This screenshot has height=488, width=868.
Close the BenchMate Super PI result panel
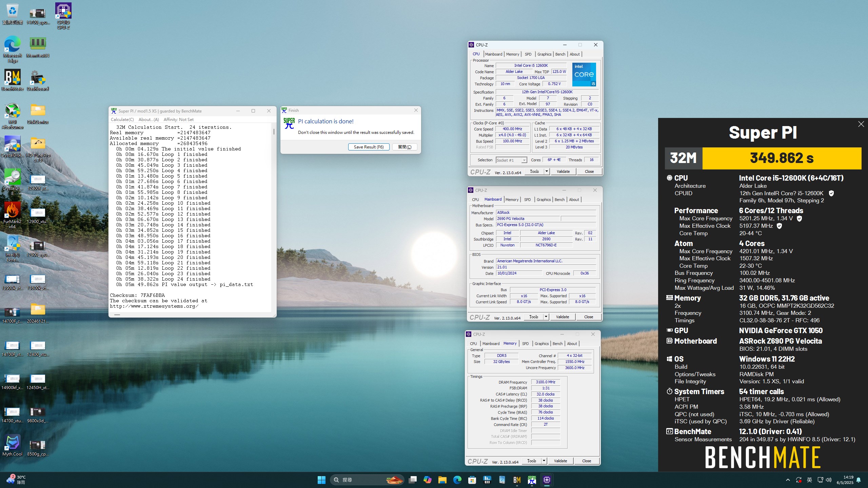tap(861, 124)
